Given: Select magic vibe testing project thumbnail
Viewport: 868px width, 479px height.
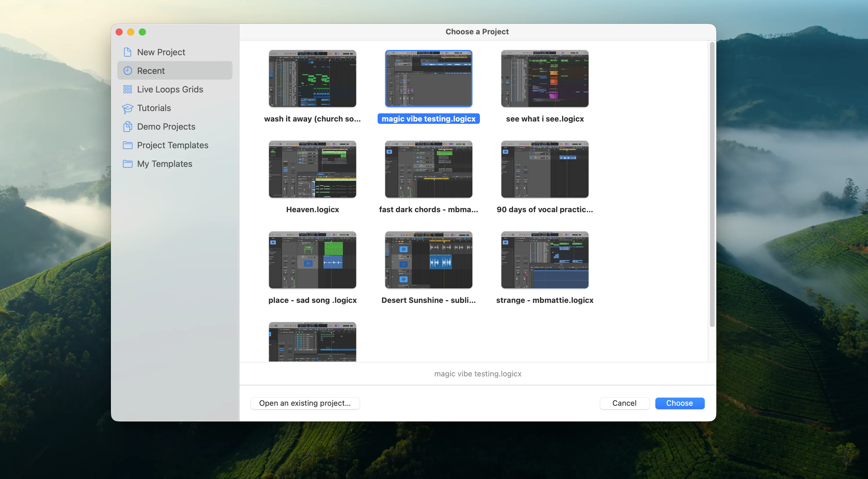Looking at the screenshot, I should tap(428, 78).
